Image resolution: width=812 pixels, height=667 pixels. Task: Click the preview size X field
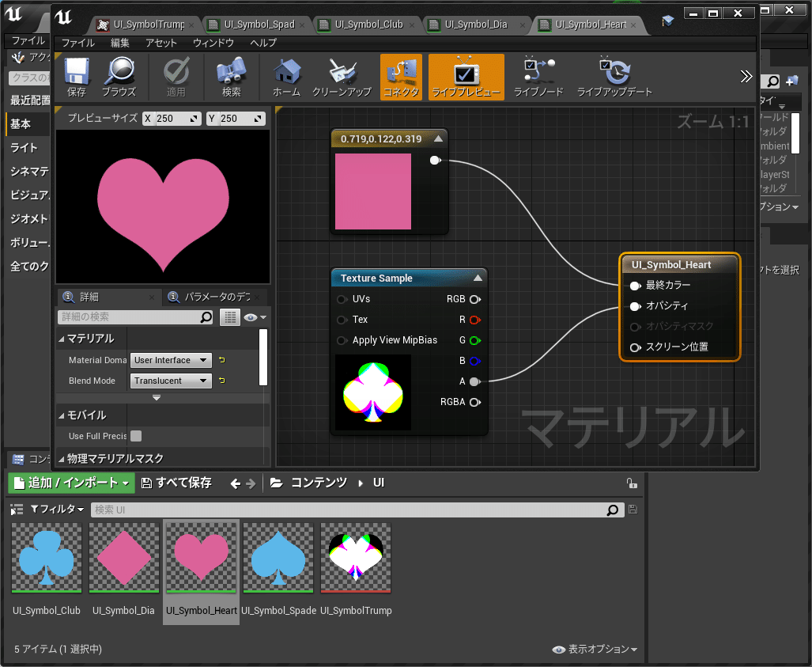click(172, 119)
